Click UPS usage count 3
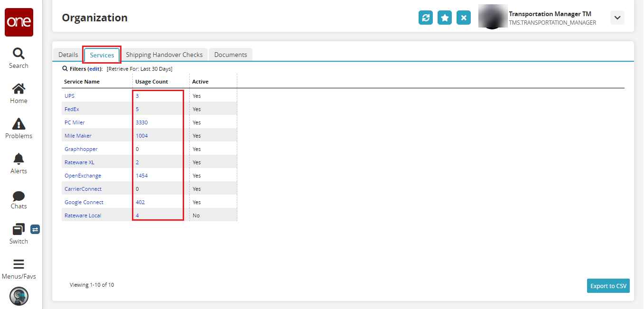The image size is (644, 309). click(137, 96)
